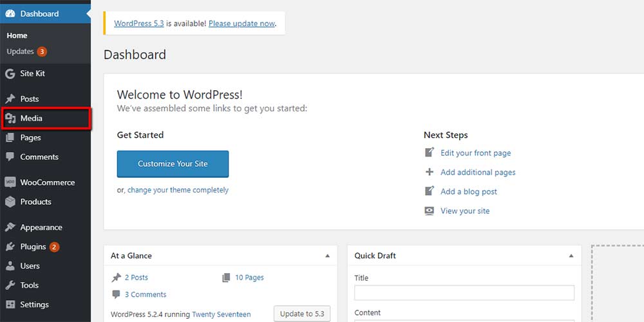This screenshot has width=644, height=322.
Task: Open Site Kit menu
Action: 45,73
